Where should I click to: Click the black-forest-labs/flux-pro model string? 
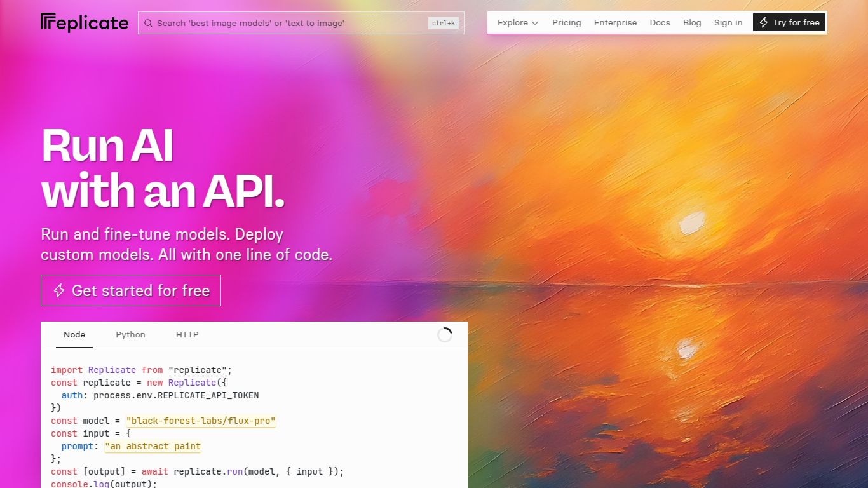201,421
